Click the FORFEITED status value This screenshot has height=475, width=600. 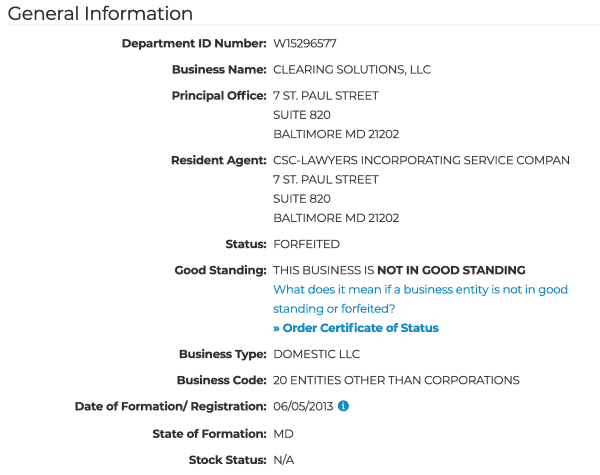tap(306, 244)
